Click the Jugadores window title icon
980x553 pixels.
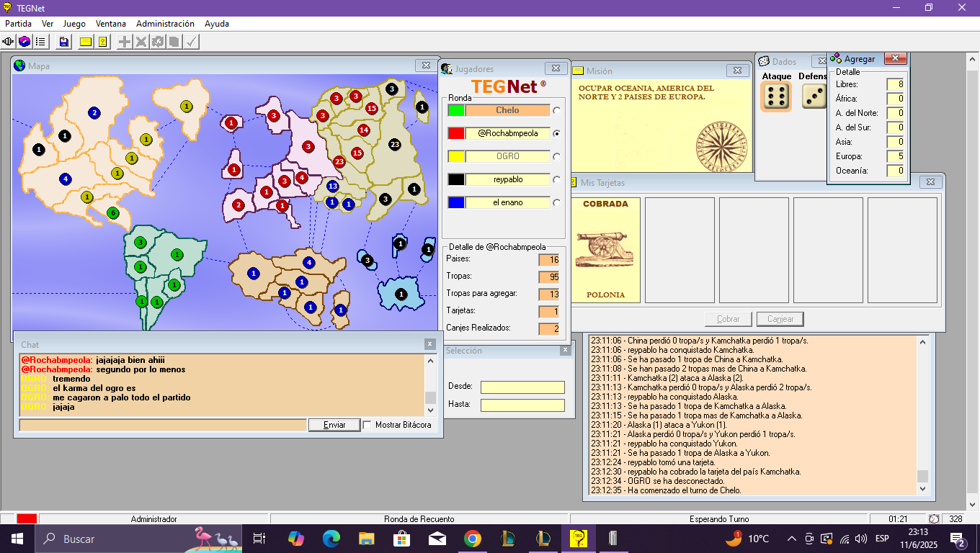(446, 69)
